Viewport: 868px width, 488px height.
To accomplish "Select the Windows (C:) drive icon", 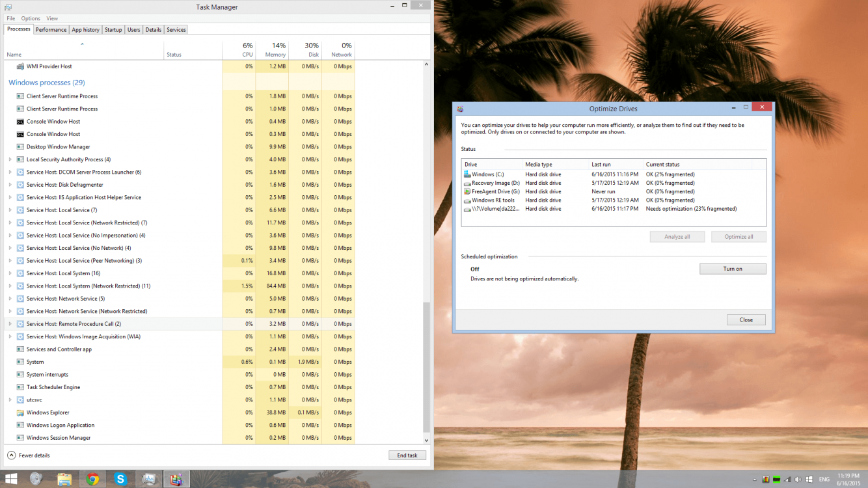I will tap(467, 174).
